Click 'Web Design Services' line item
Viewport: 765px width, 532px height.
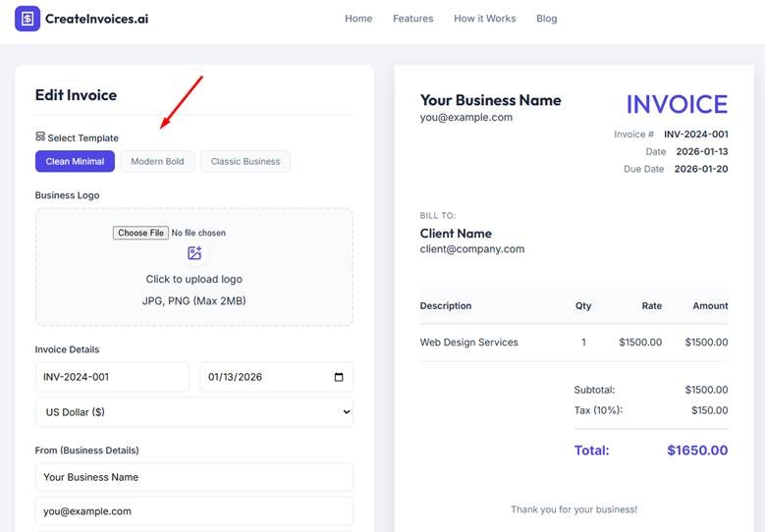[x=468, y=343]
